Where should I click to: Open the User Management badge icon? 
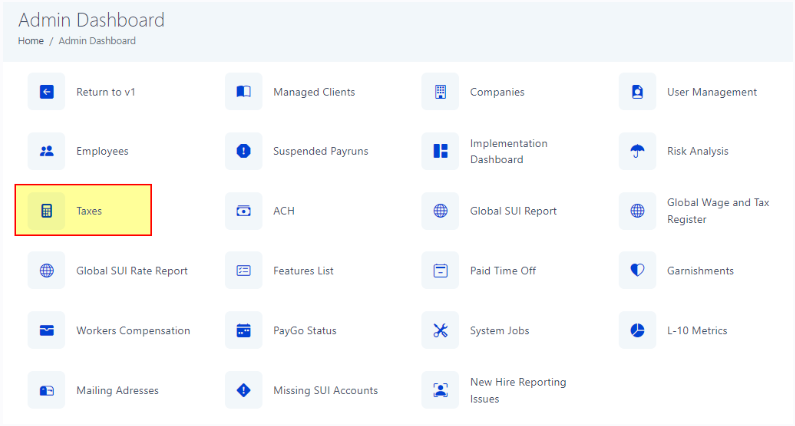point(637,92)
